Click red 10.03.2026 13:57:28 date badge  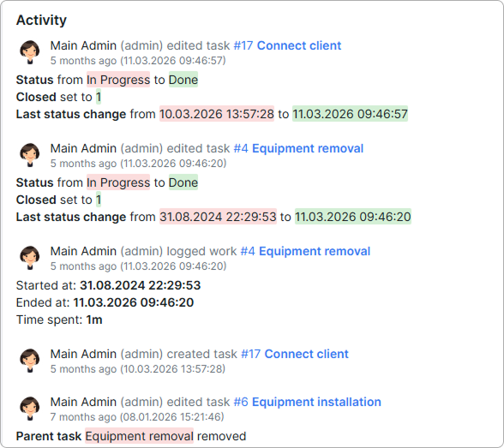[217, 114]
